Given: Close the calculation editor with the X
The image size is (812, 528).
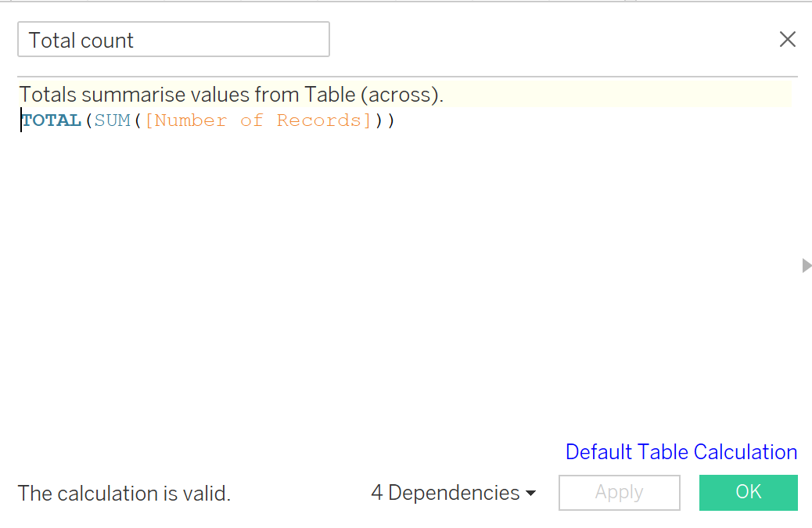Looking at the screenshot, I should pos(787,40).
